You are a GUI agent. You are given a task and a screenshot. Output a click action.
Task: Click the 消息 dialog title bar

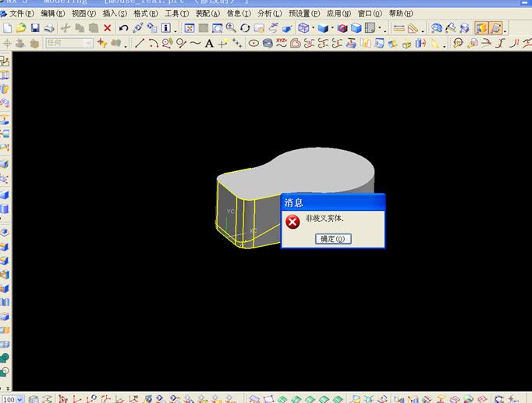click(x=333, y=203)
